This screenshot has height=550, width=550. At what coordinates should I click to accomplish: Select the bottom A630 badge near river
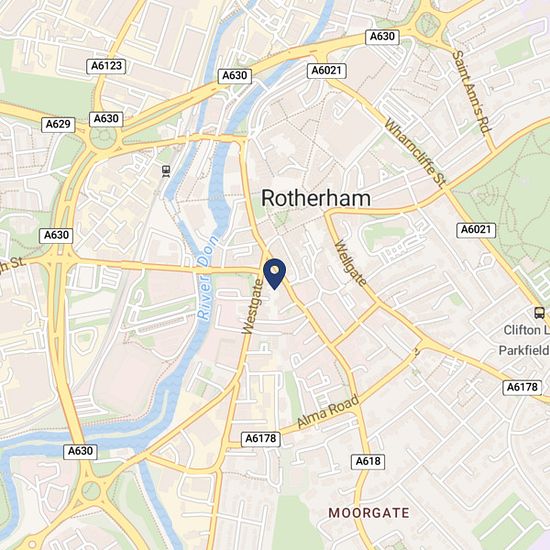(x=80, y=451)
